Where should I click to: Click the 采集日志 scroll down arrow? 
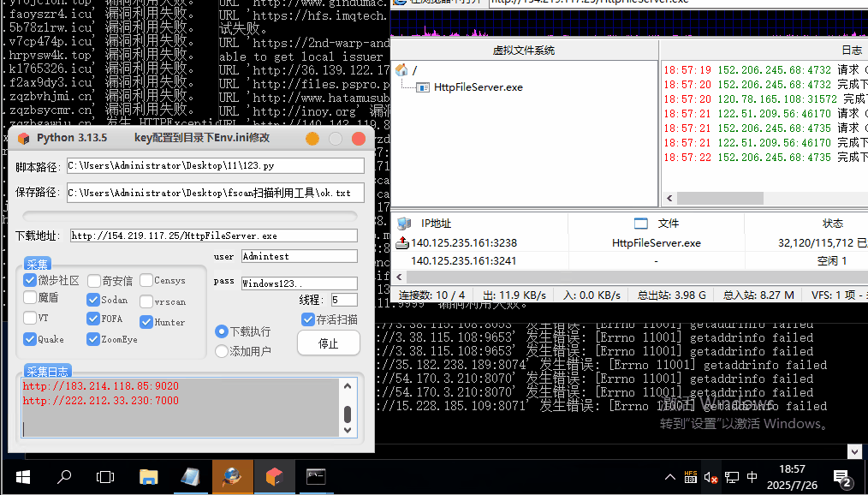348,430
